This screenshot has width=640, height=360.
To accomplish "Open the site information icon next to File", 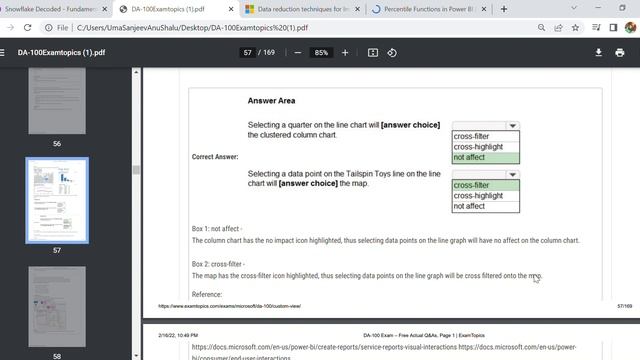I will (x=49, y=28).
